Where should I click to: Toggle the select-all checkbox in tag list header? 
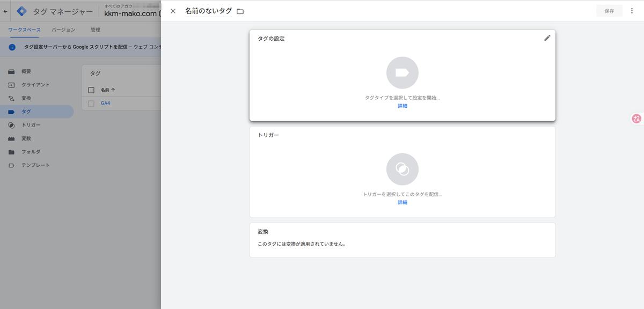click(x=91, y=90)
